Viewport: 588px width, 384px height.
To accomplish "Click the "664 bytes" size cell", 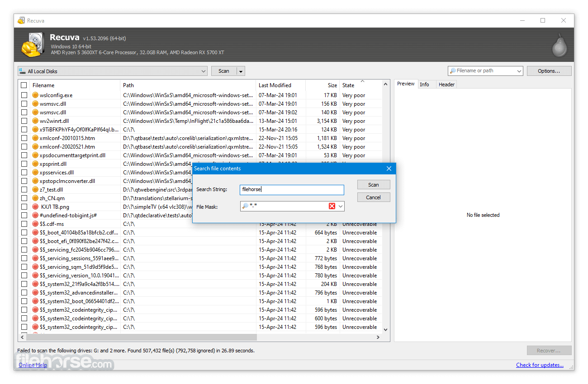I will coord(326,233).
